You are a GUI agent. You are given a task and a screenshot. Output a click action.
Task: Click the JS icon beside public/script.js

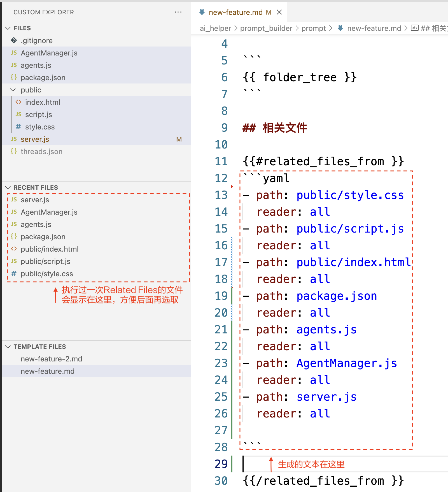[x=14, y=261]
